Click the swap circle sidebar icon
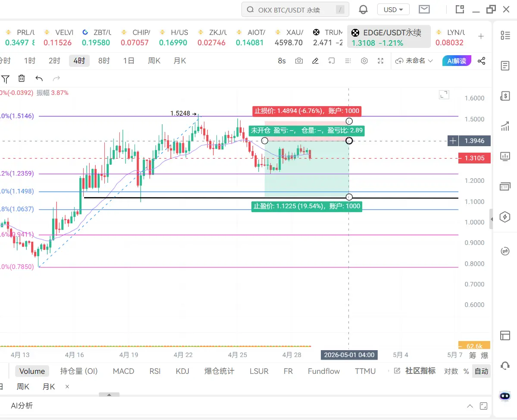517x420 pixels. click(x=505, y=251)
